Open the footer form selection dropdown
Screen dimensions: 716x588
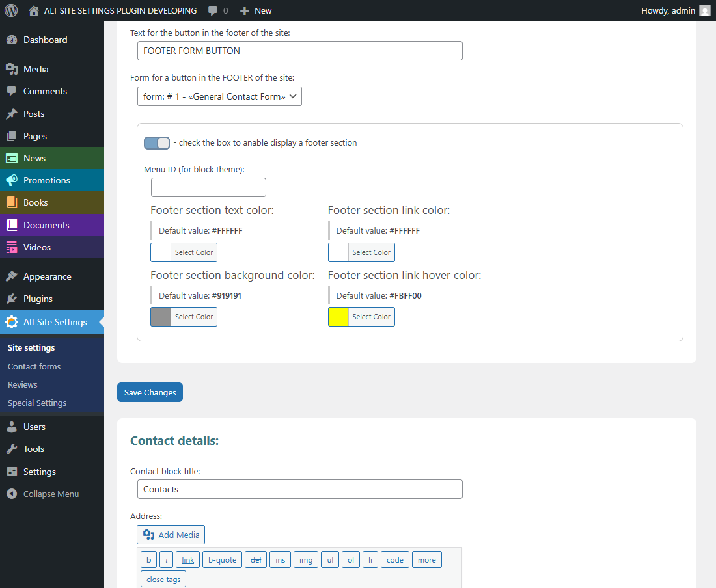219,96
